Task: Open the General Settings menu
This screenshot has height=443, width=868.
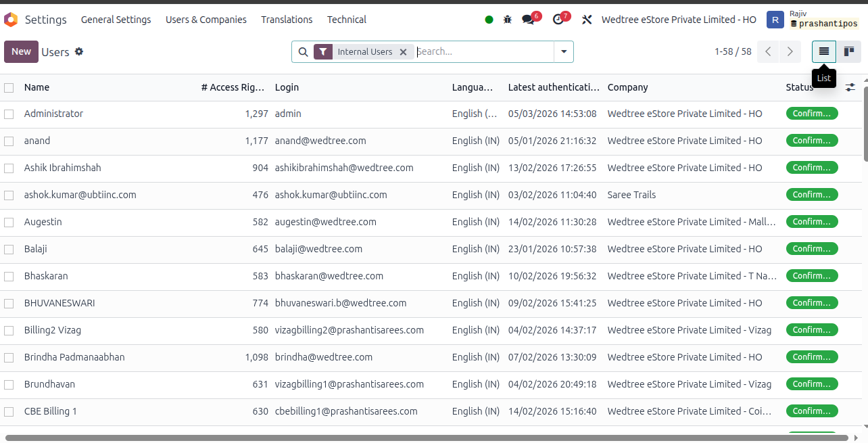Action: (116, 20)
